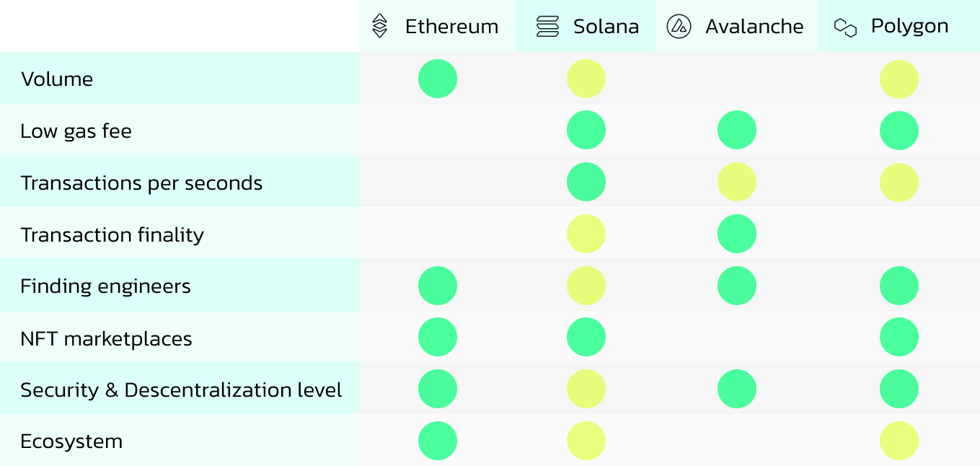Click the Ethereum diamond logo icon
The image size is (980, 466).
[x=379, y=26]
